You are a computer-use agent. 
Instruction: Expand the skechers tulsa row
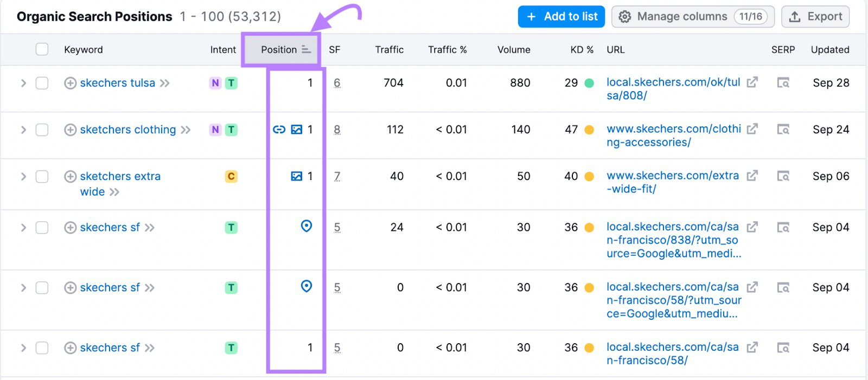coord(23,83)
